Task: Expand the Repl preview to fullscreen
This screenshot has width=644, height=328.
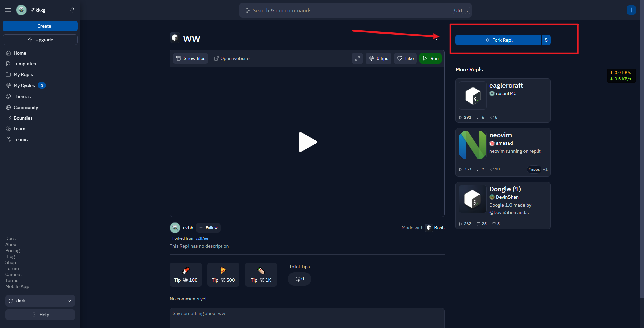Action: (x=357, y=58)
